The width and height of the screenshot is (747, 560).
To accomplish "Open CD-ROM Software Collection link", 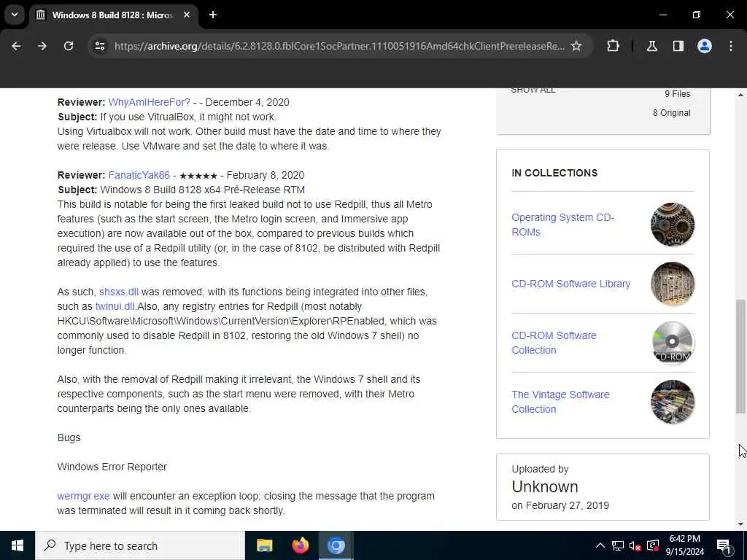I will tap(554, 343).
